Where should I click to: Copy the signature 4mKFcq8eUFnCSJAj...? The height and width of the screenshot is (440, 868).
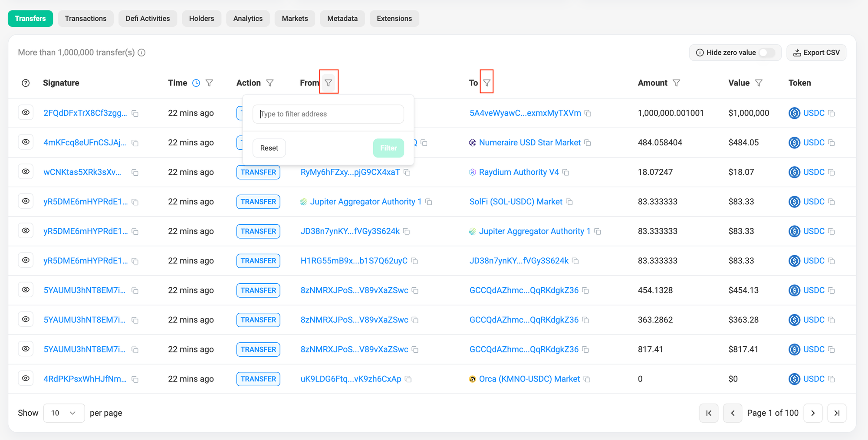pos(135,143)
